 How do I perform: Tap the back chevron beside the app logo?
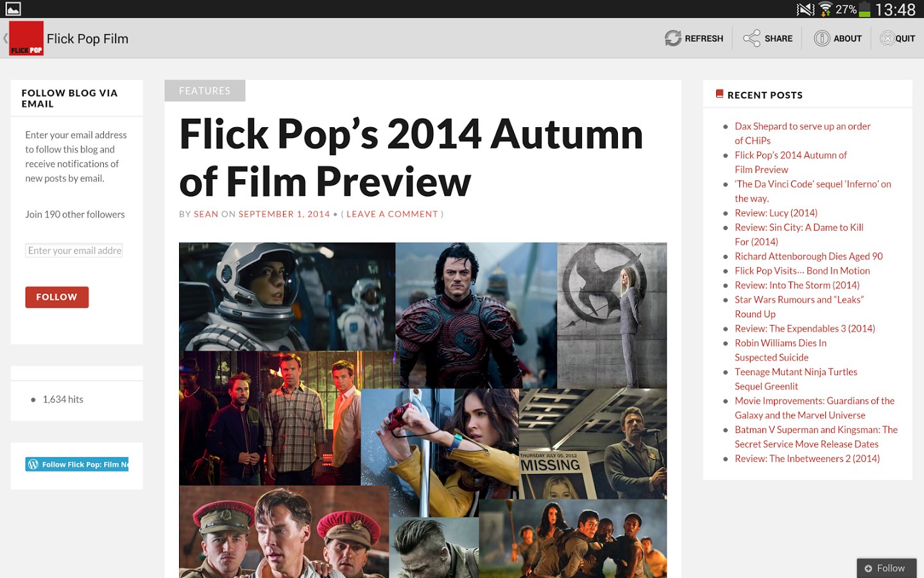[5, 39]
